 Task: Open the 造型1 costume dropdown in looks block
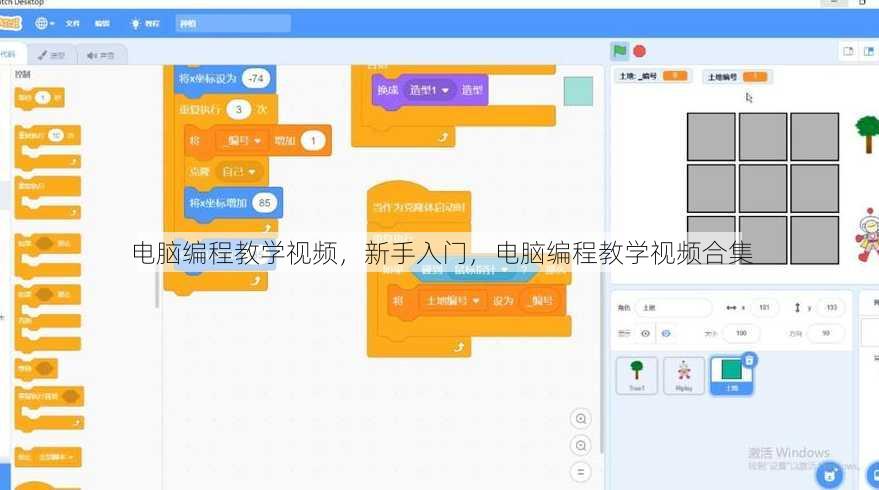tap(428, 90)
